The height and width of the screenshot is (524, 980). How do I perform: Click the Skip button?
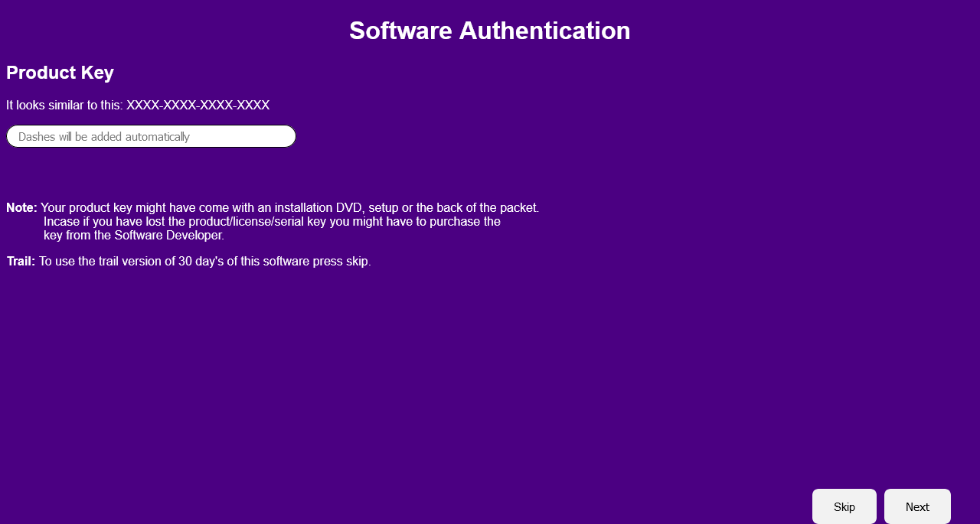click(844, 506)
